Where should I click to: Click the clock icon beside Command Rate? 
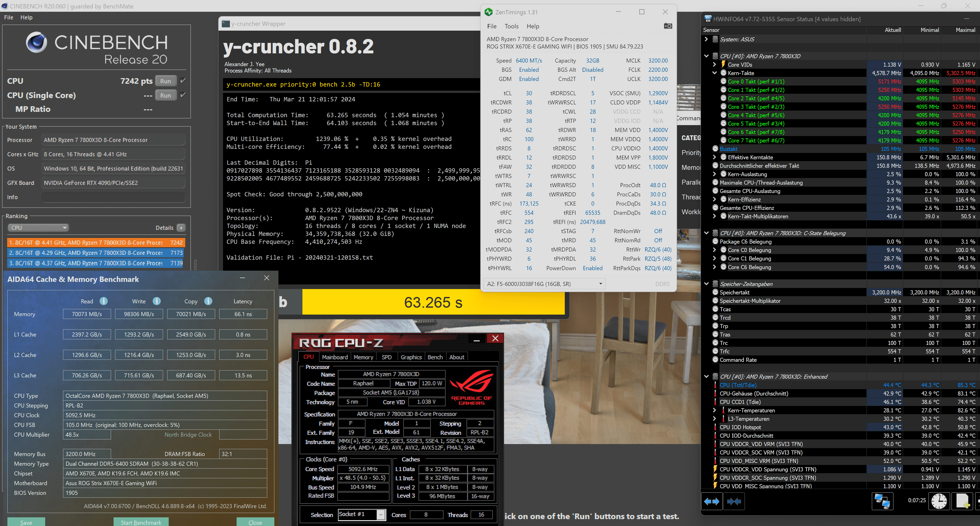(x=715, y=360)
